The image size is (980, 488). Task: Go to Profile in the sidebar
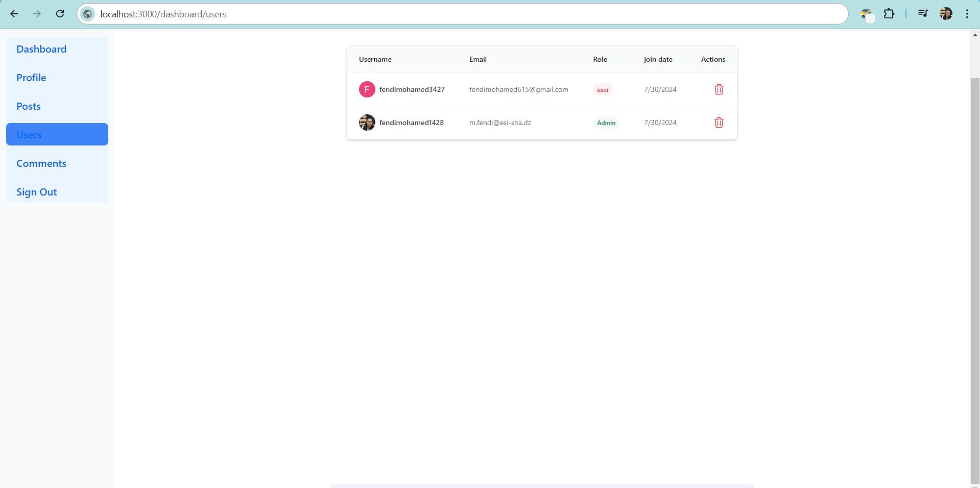point(31,78)
